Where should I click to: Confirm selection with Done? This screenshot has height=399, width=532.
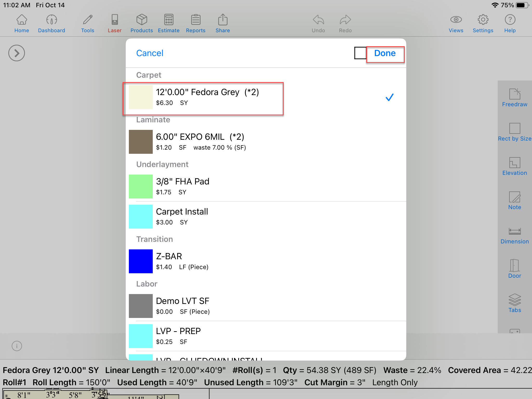[385, 53]
